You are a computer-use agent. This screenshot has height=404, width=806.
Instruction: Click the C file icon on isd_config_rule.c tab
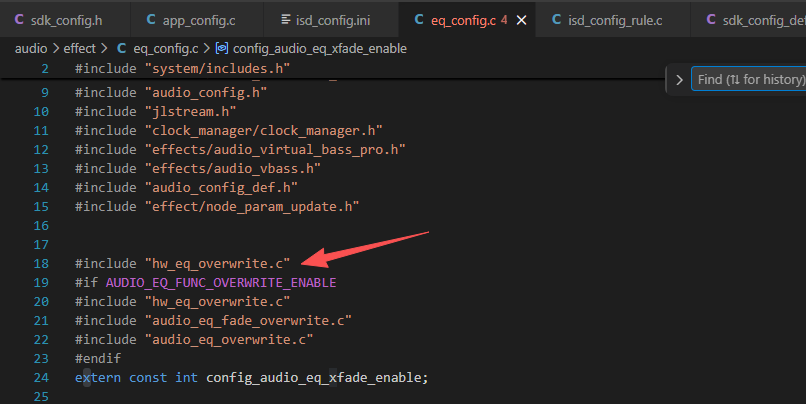coord(556,20)
